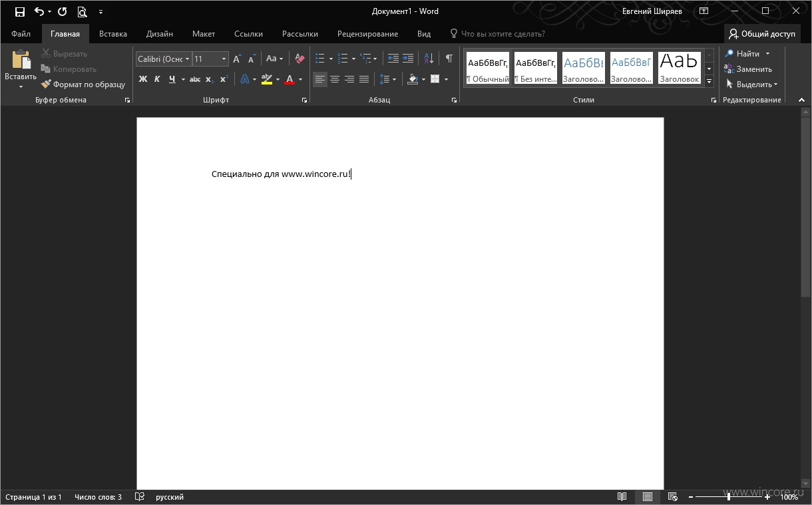This screenshot has width=812, height=505.
Task: Open the Шрифт dialog launcher
Action: tap(304, 100)
